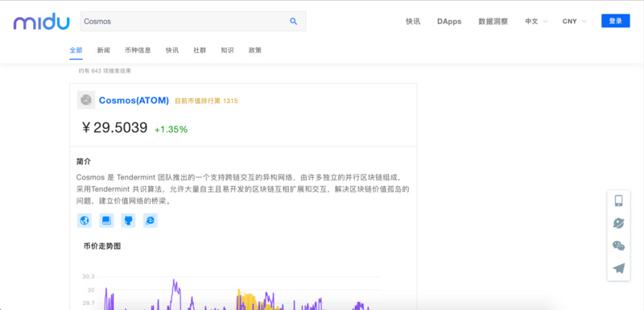Open DApps in the top navigation

coord(449,22)
